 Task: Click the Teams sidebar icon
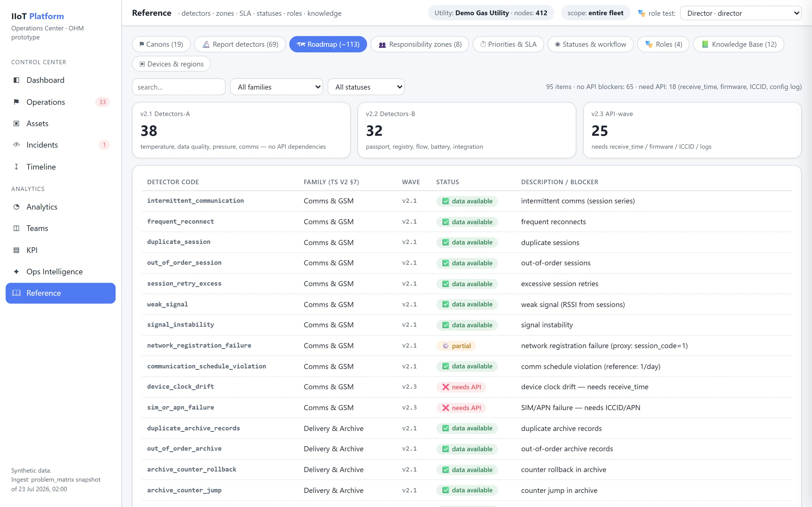coord(16,228)
